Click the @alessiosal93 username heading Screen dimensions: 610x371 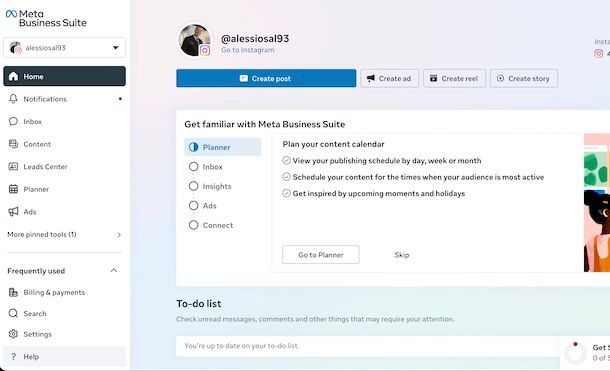[x=255, y=38]
